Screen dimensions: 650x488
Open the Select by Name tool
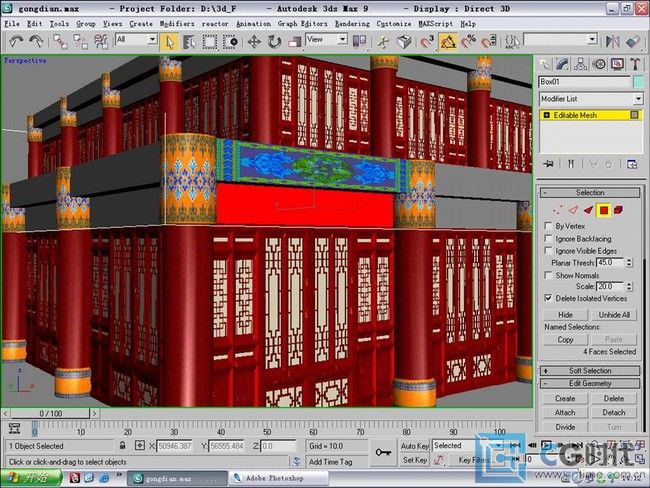tap(189, 42)
